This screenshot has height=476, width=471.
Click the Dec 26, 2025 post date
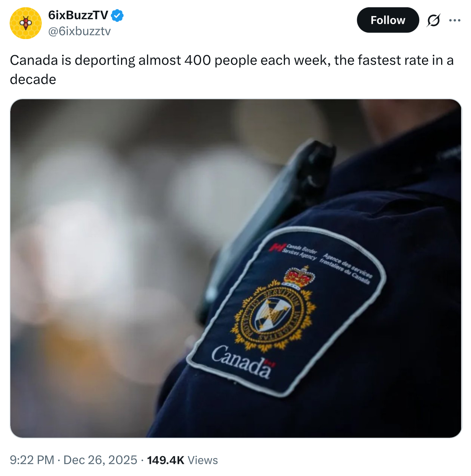click(x=100, y=460)
